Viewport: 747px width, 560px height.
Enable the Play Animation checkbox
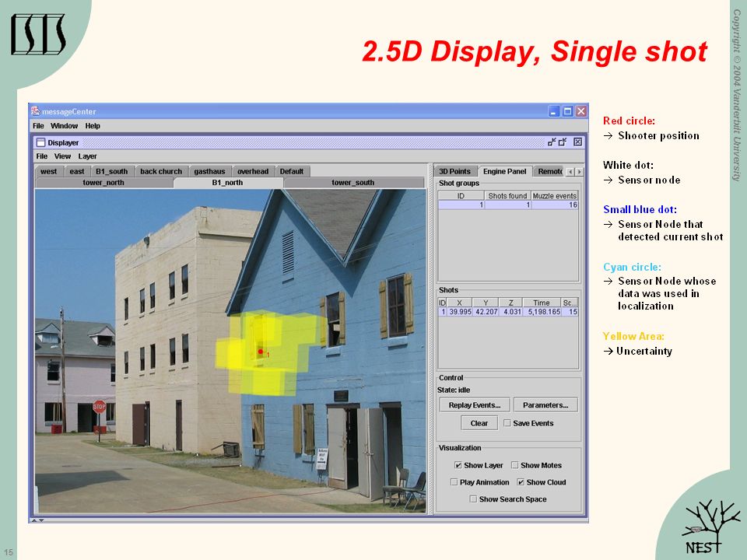point(454,482)
